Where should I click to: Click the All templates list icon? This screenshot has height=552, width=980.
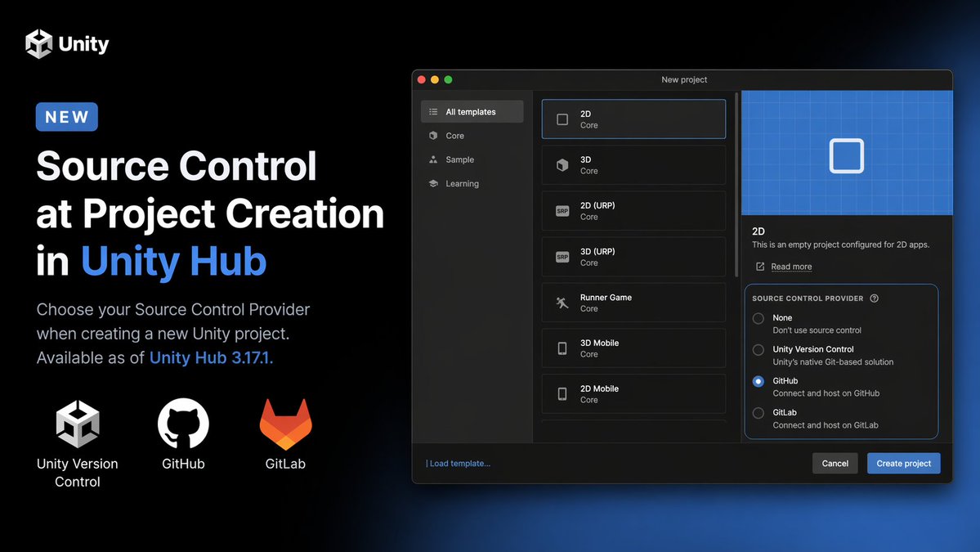pos(433,112)
